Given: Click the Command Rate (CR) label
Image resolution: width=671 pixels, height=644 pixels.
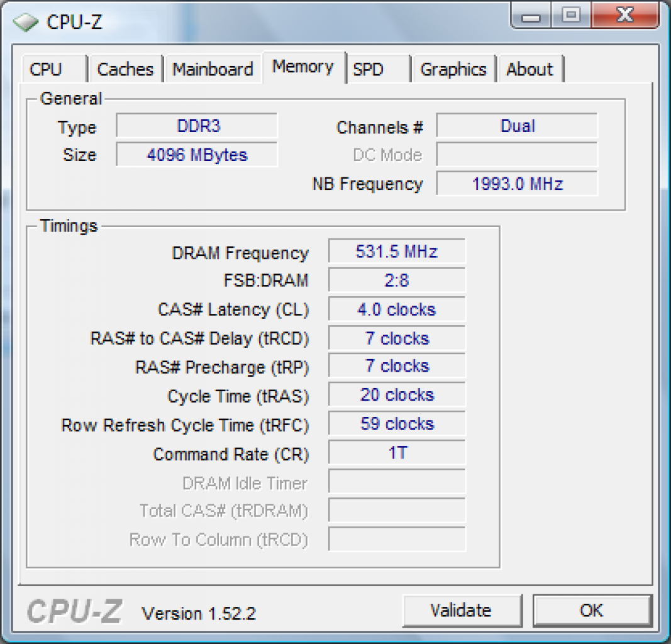Looking at the screenshot, I should [231, 455].
